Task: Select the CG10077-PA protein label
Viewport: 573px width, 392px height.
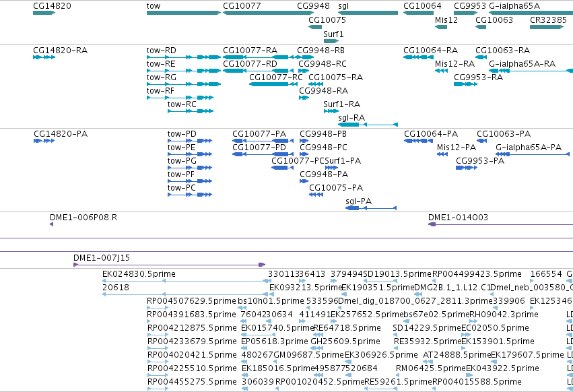Action: point(259,134)
